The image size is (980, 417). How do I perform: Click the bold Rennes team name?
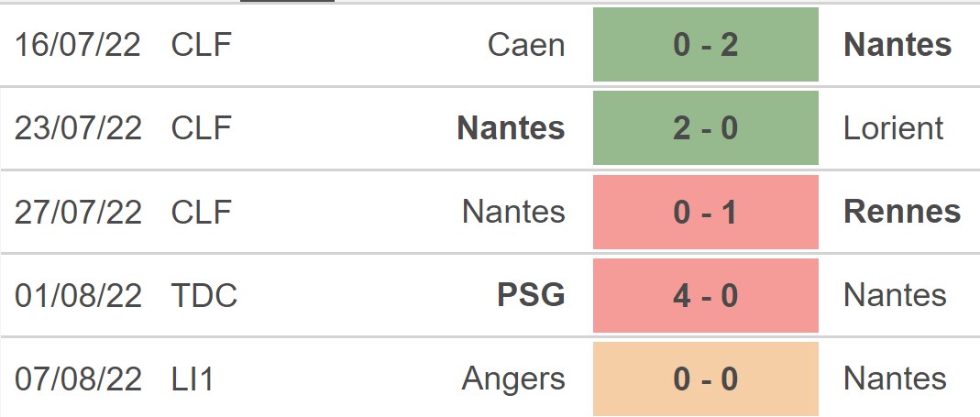[902, 212]
